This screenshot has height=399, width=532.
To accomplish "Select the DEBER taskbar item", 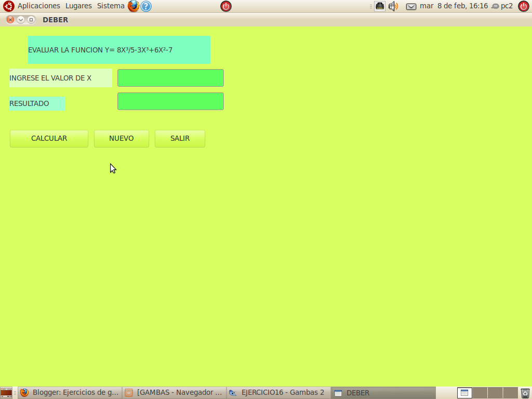I will pyautogui.click(x=383, y=393).
